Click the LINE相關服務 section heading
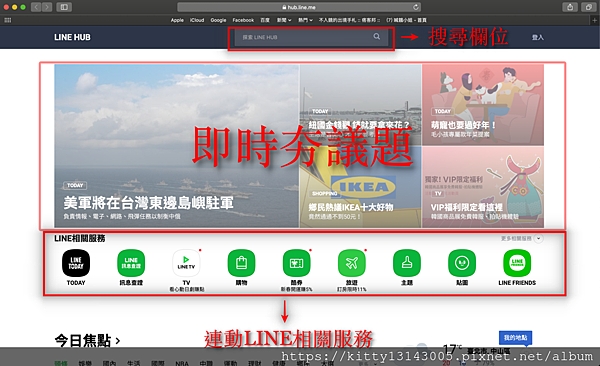The height and width of the screenshot is (366, 600). coord(80,239)
